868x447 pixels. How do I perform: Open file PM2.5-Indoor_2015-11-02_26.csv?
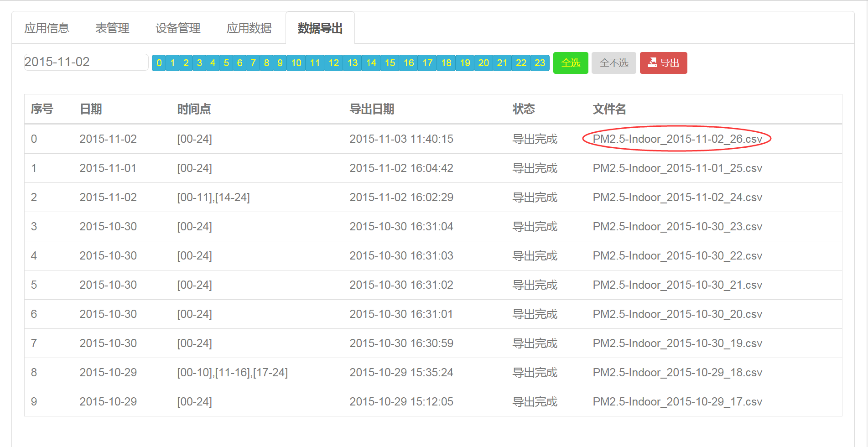click(677, 139)
